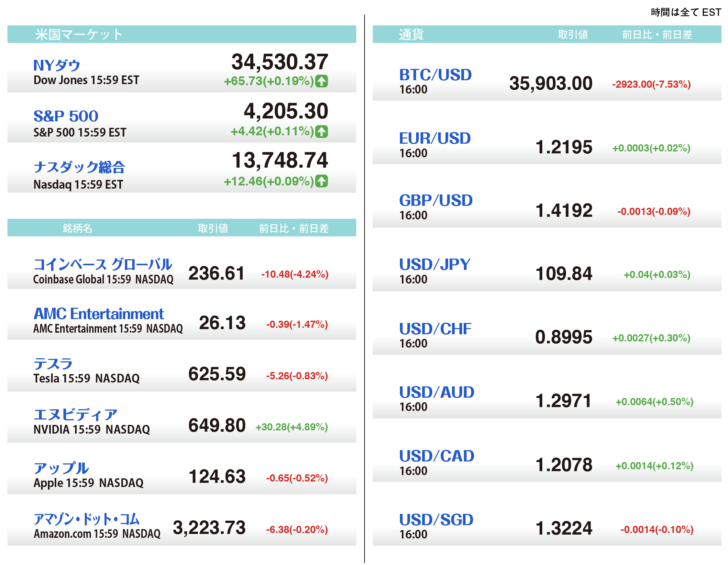
Task: Click the green up arrow beside NYダウ change
Action: point(321,81)
